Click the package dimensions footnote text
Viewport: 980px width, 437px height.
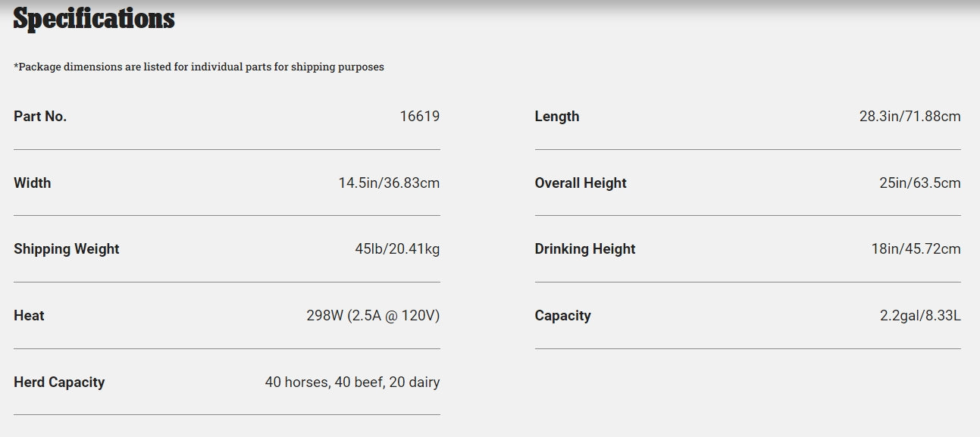click(x=199, y=67)
